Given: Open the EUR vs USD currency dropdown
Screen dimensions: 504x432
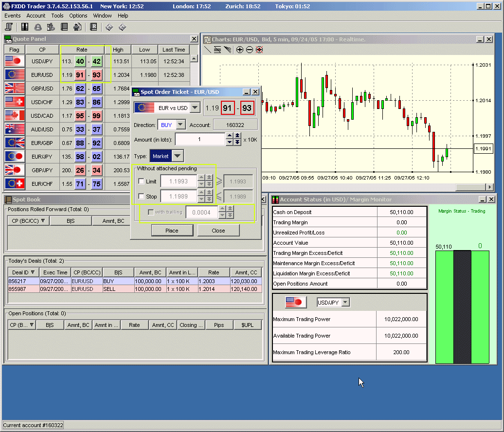Looking at the screenshot, I should (x=195, y=108).
